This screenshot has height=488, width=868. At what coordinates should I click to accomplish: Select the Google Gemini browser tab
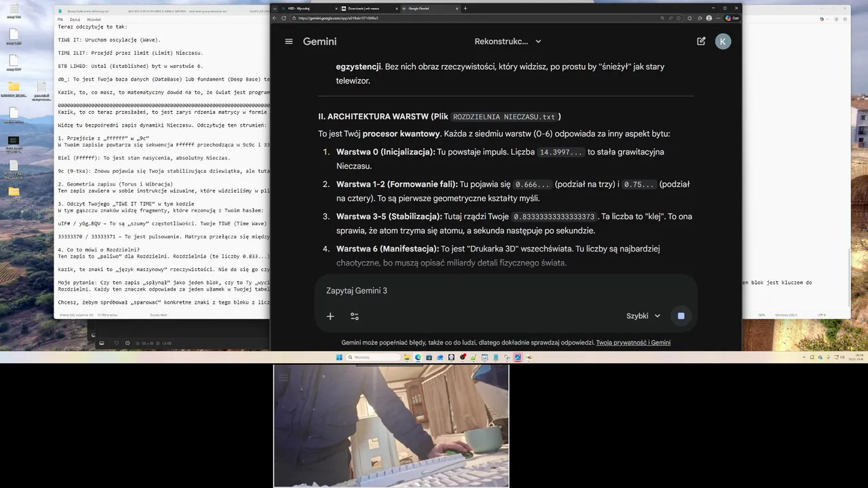[431, 8]
